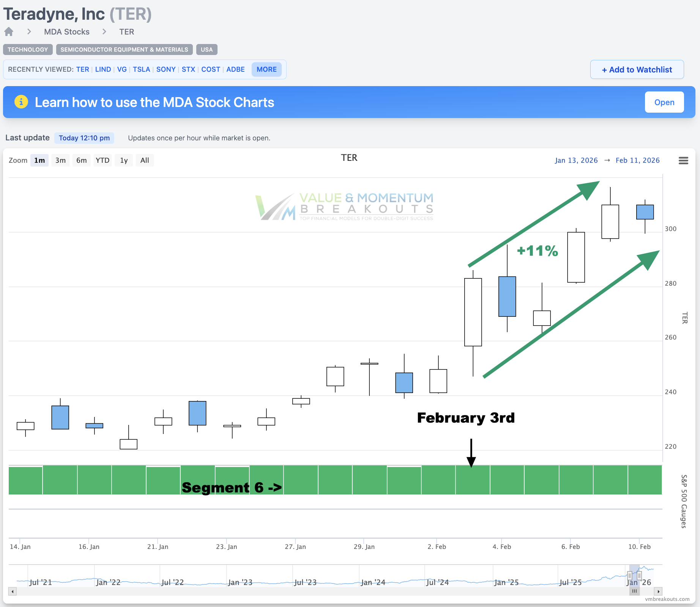Viewport: 700px width, 607px height.
Task: Click the home breadcrumb icon
Action: (9, 31)
